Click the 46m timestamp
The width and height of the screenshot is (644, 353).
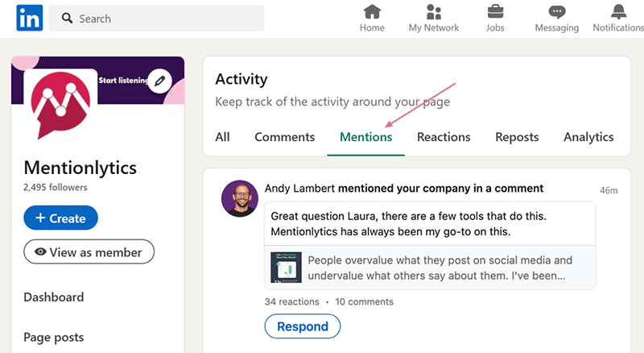click(609, 190)
